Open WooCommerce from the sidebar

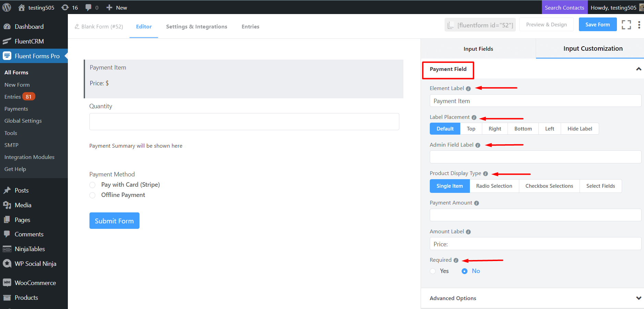(35, 283)
